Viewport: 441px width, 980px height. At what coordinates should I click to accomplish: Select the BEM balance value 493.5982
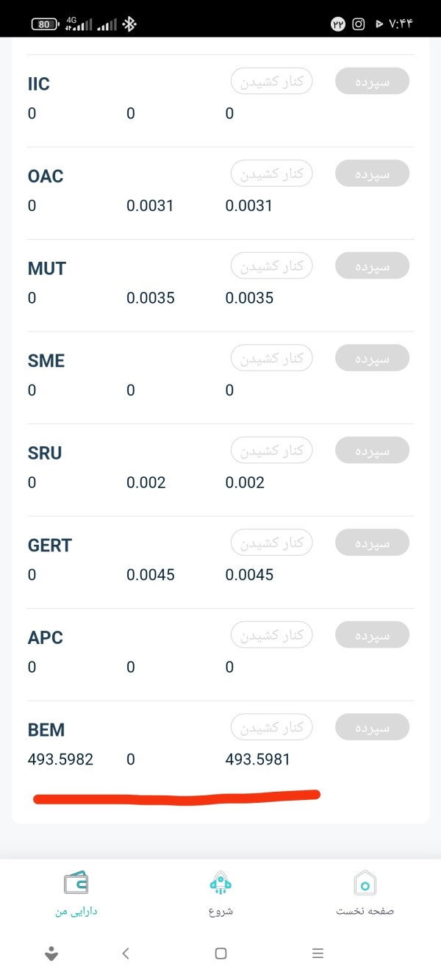pos(60,759)
